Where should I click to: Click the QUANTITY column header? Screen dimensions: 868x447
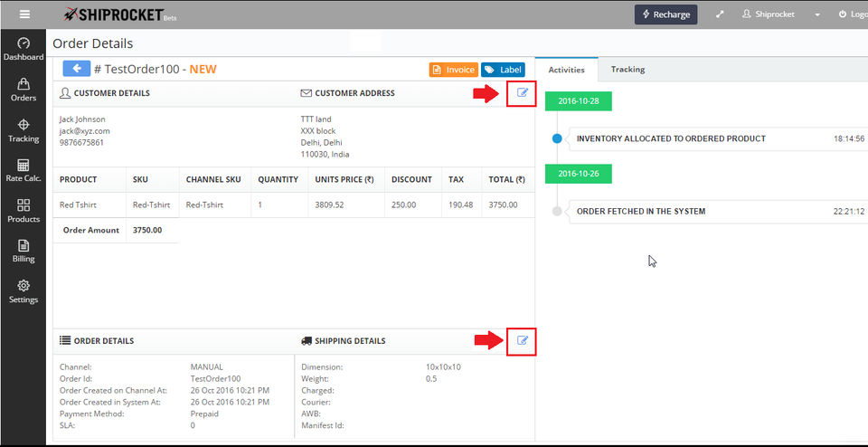(278, 179)
